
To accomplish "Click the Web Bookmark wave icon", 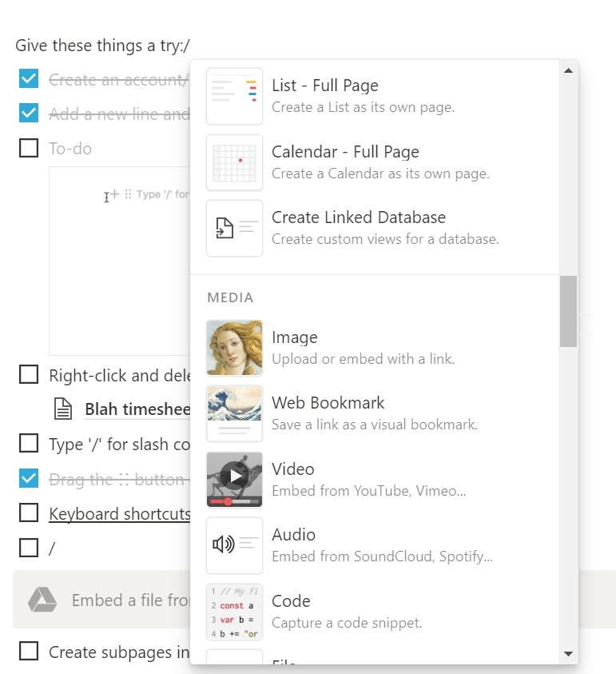I will pyautogui.click(x=234, y=413).
